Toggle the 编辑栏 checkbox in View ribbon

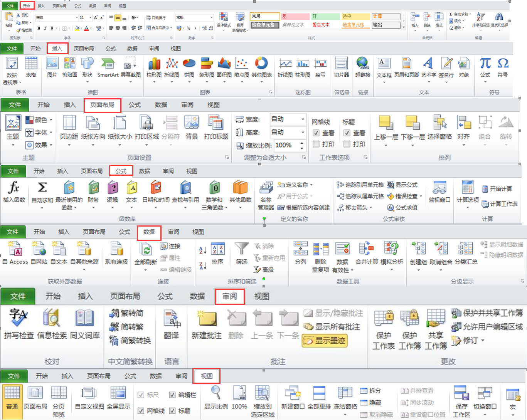click(172, 395)
